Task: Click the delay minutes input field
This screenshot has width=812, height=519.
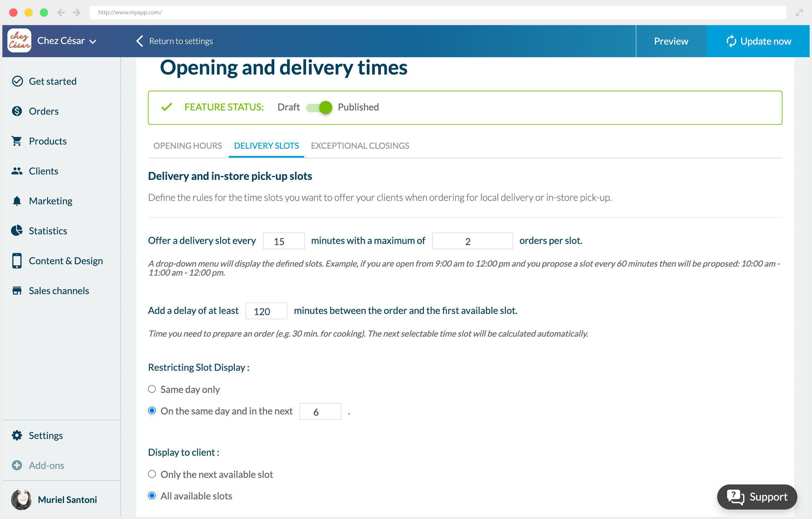Action: pos(266,311)
